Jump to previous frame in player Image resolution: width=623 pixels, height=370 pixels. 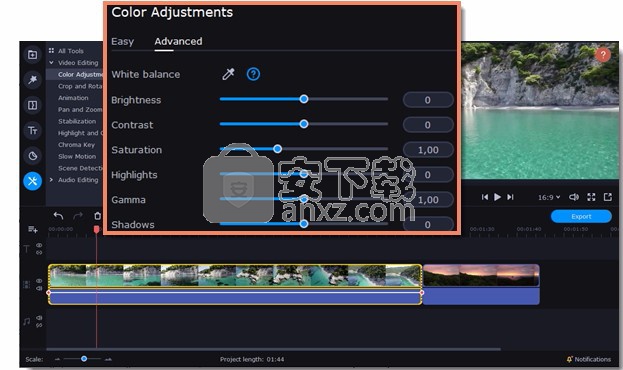(x=485, y=197)
